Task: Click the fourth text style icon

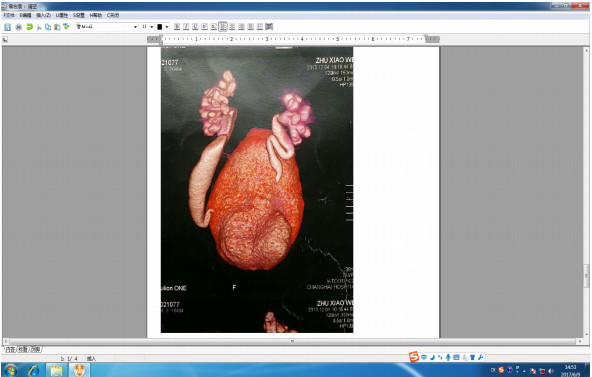Action: 204,26
